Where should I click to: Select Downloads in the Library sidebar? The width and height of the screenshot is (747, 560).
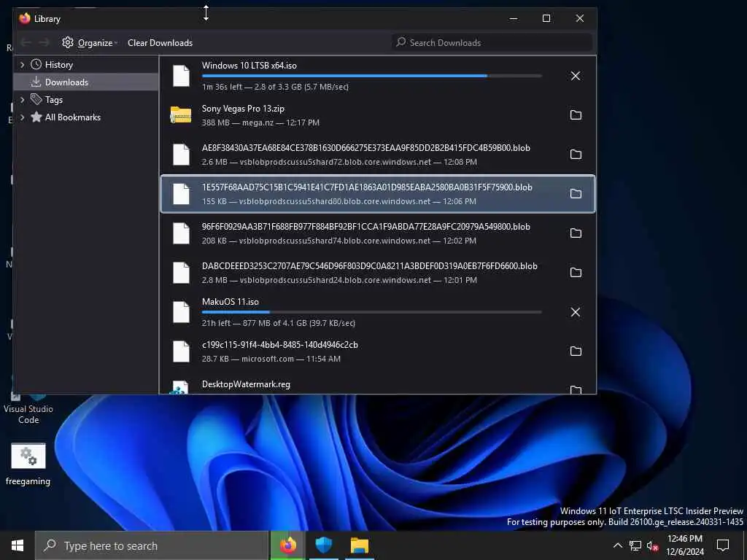(87, 82)
